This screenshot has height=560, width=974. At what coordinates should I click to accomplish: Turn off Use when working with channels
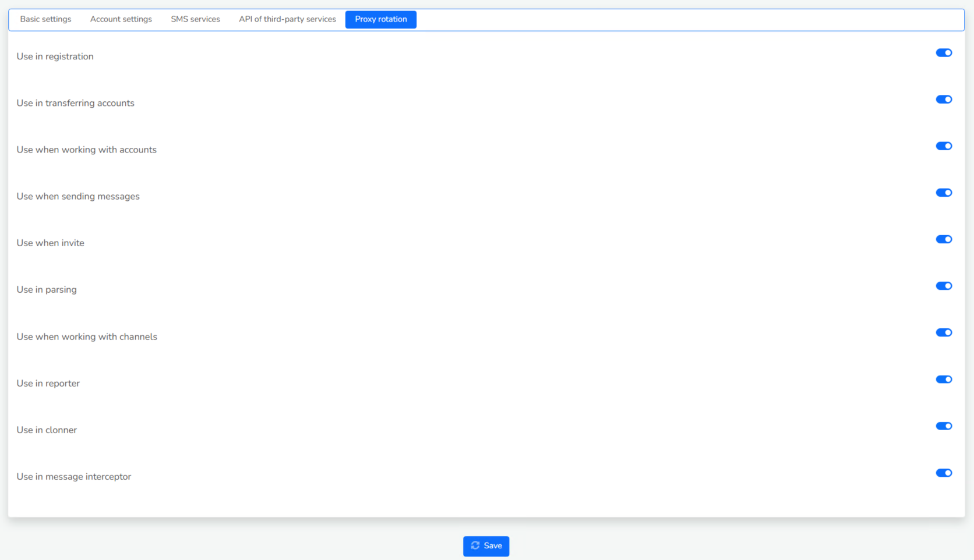pos(944,332)
